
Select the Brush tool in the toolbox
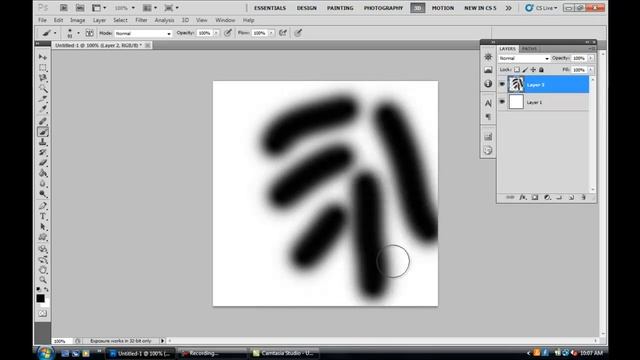tap(42, 132)
